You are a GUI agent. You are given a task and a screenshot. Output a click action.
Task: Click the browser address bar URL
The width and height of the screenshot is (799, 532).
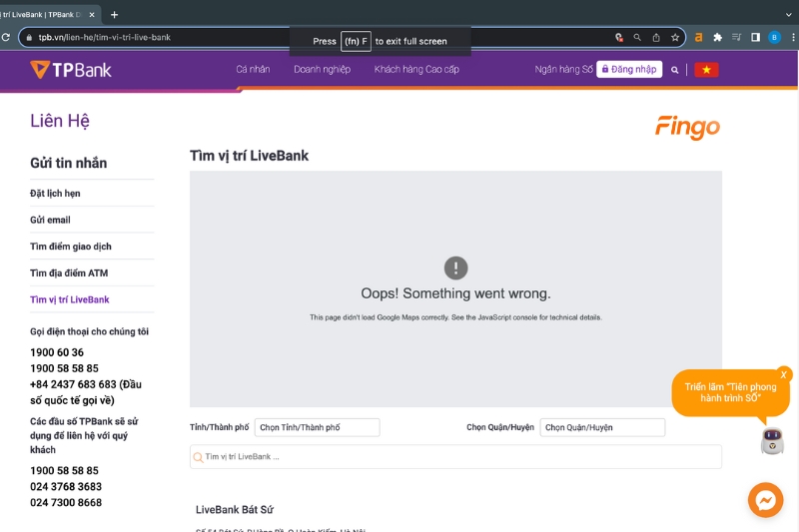coord(105,37)
